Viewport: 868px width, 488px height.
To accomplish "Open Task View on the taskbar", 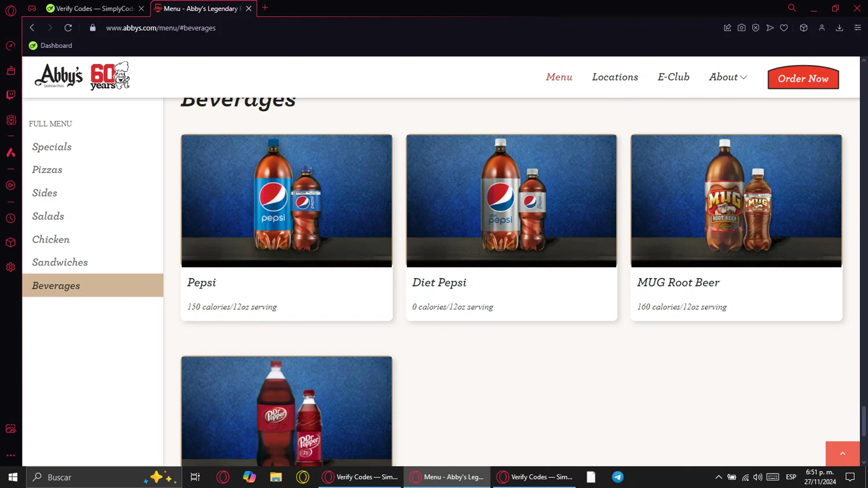I will 195,477.
